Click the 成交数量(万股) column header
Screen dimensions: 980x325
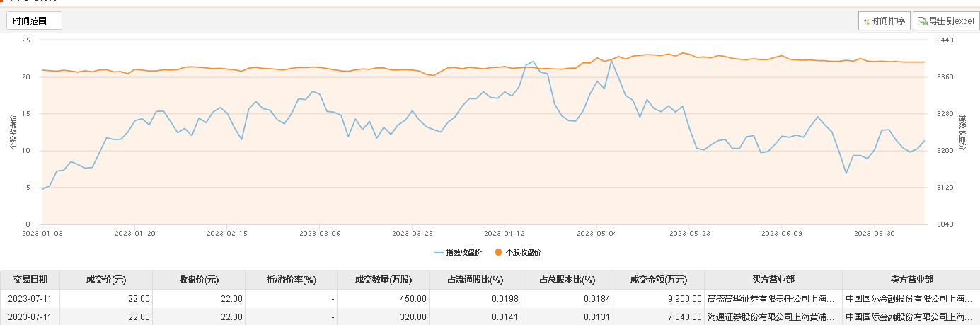[x=384, y=280]
